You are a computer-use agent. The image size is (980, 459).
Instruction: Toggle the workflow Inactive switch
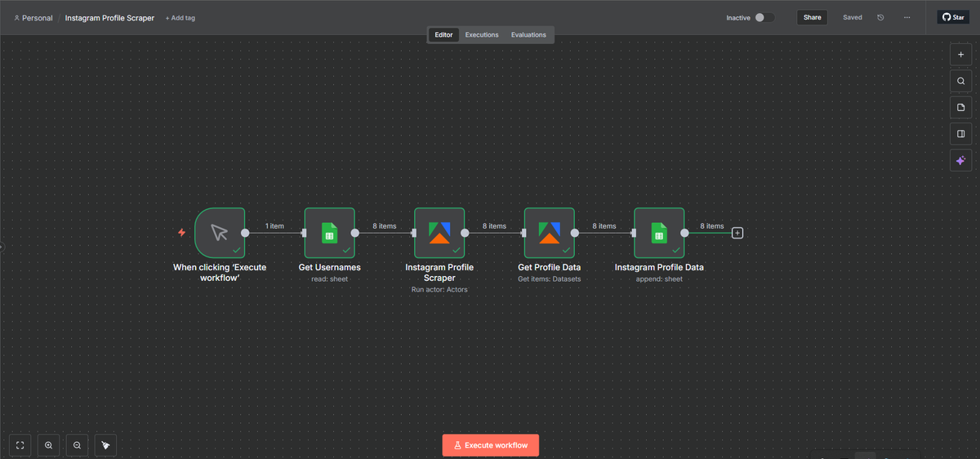764,17
